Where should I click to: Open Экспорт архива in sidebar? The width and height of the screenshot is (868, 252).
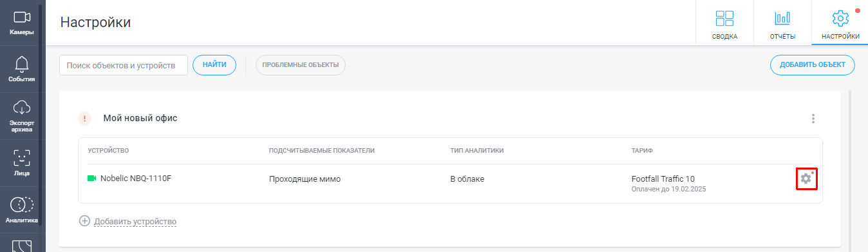tap(22, 117)
